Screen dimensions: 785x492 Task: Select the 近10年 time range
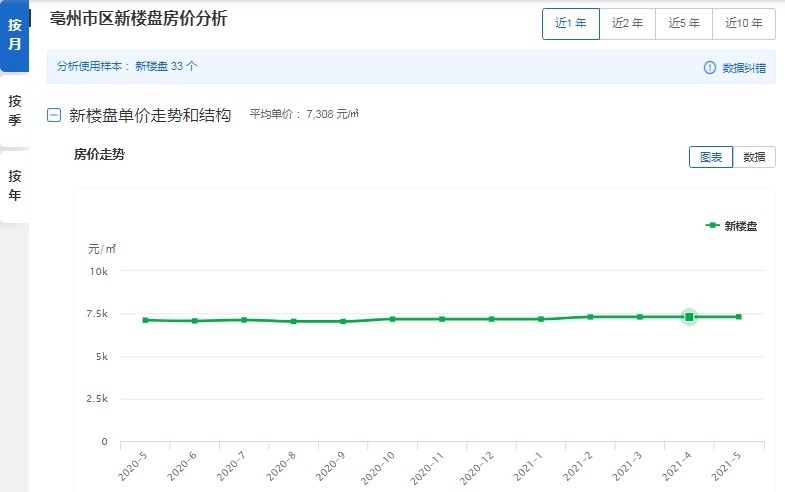click(743, 24)
